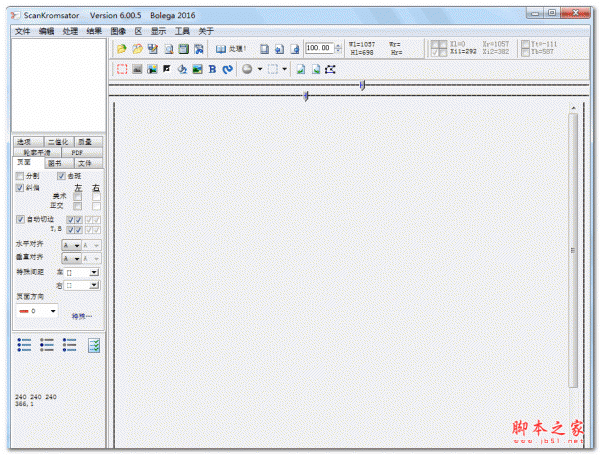Open the 关于 menu
Screen dimensions: 600x455
tap(206, 31)
